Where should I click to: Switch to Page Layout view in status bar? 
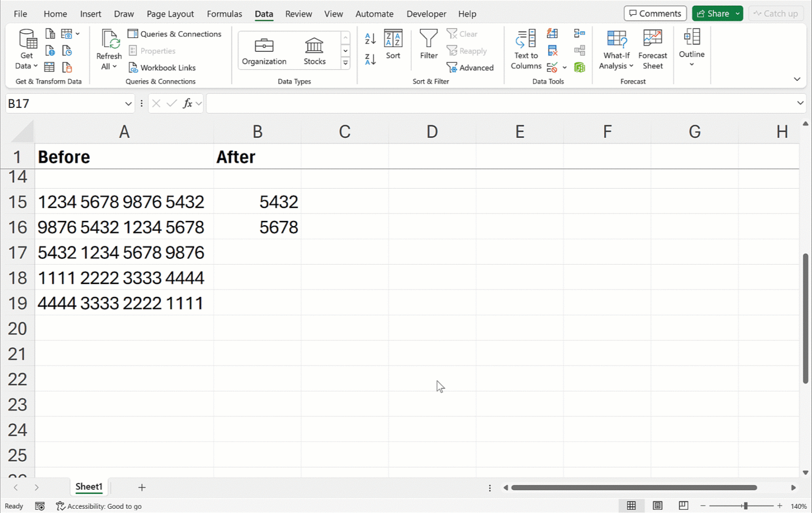pyautogui.click(x=657, y=506)
